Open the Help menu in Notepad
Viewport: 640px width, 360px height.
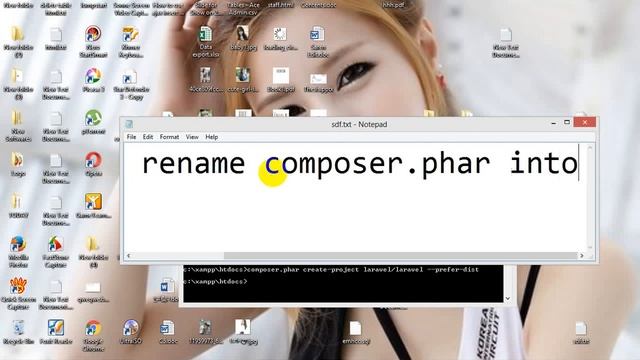[x=211, y=137]
